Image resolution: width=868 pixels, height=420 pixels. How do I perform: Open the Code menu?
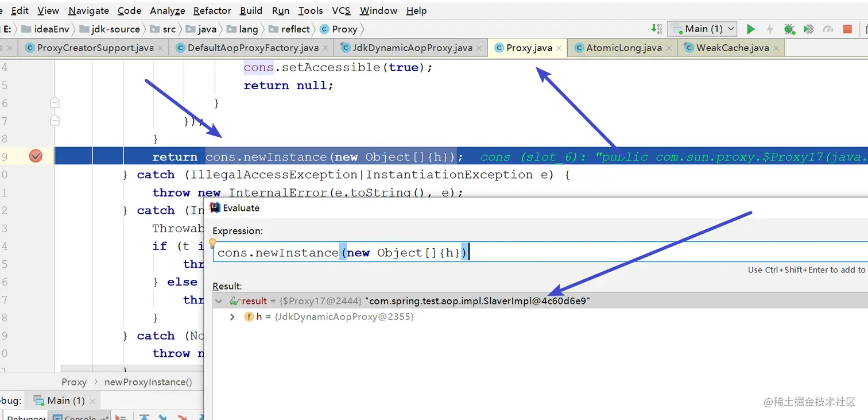[x=129, y=10]
